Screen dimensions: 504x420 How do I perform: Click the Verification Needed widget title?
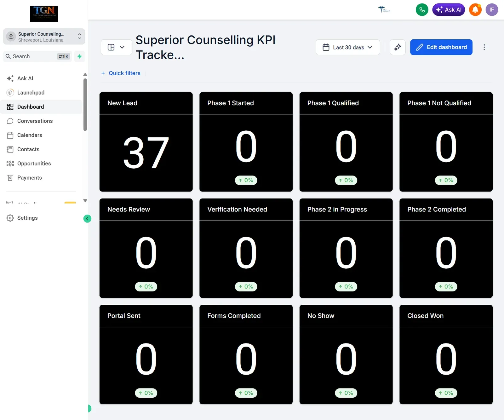click(x=237, y=210)
